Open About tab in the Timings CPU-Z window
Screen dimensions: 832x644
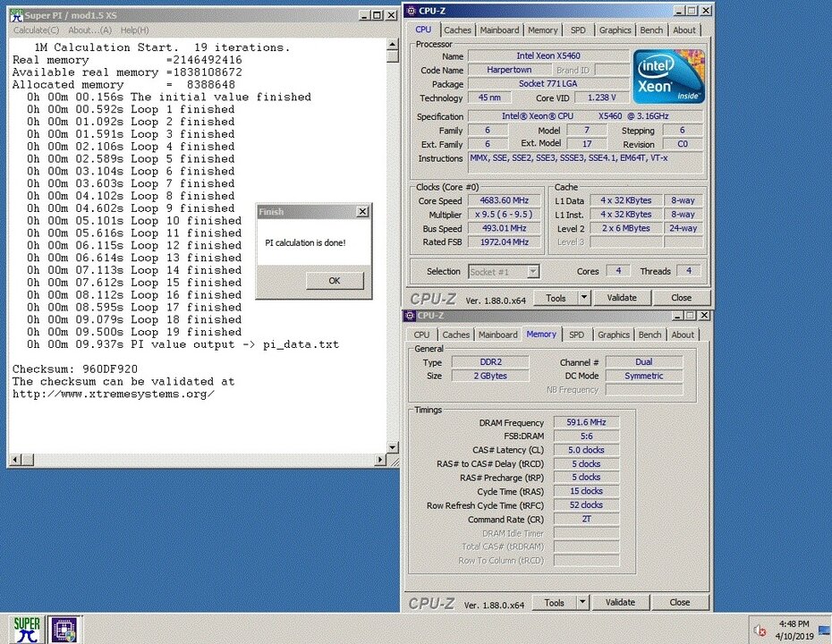(x=683, y=335)
